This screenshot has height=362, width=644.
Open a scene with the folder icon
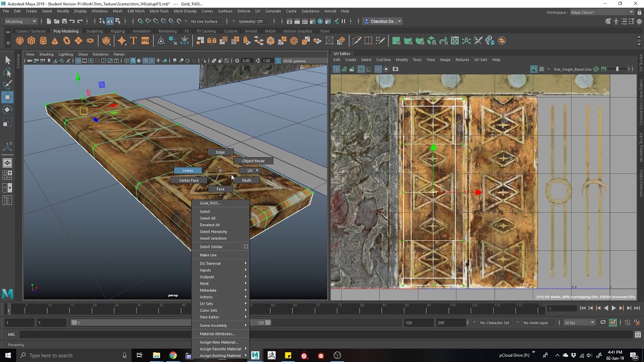(56, 21)
